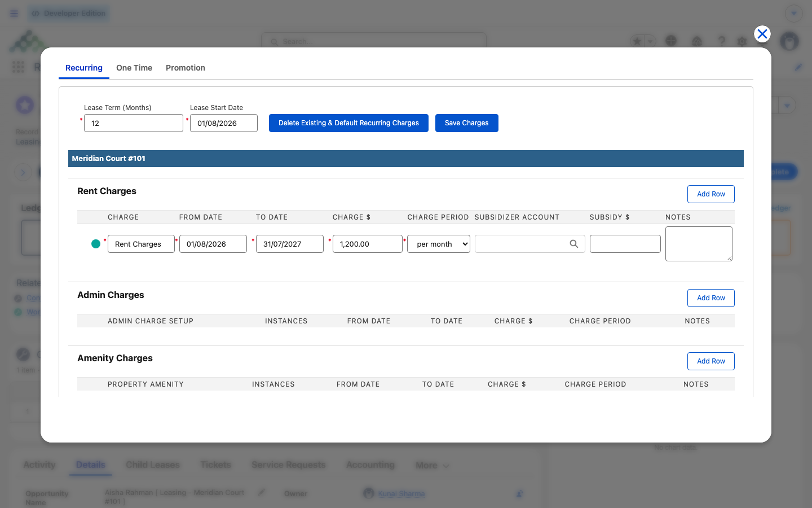812x508 pixels.
Task: Click the global Search box in background
Action: coord(374,41)
